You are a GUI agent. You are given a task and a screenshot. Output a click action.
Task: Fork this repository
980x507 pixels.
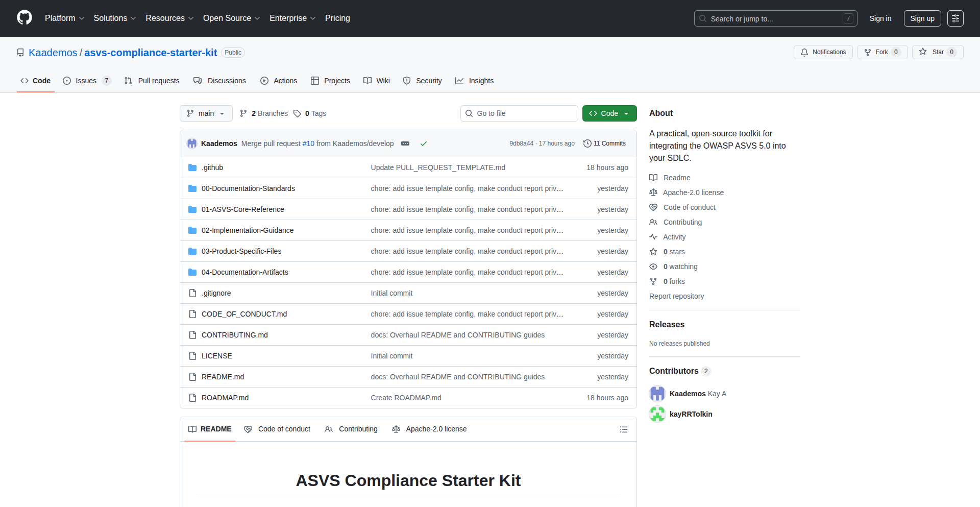tap(883, 52)
